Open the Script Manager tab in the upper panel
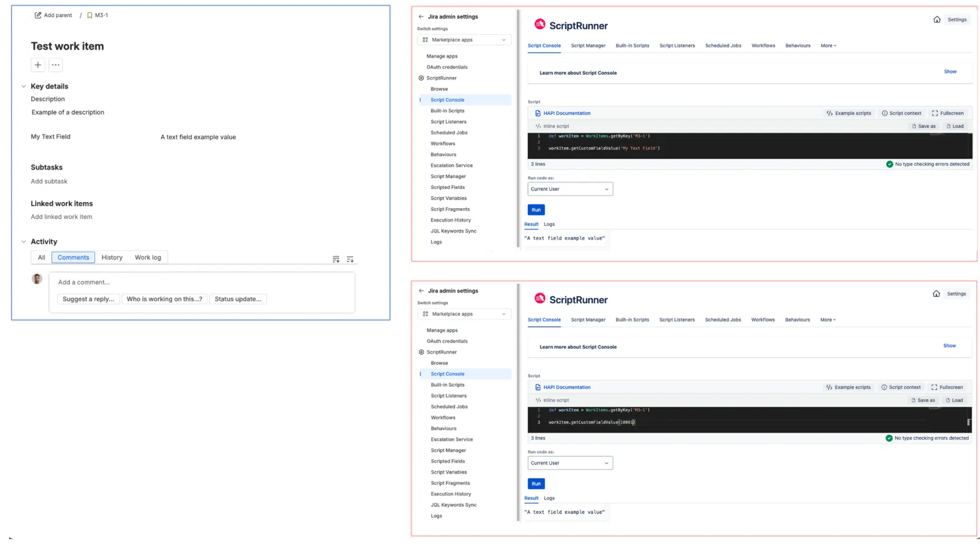The height and width of the screenshot is (546, 980). click(588, 46)
